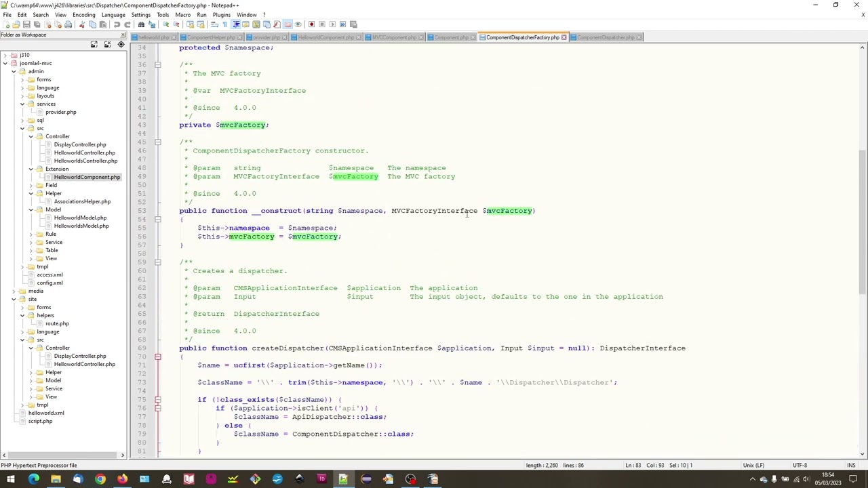Collapse comment fold at line 37
Viewport: 868px width, 488px height.
157,64
